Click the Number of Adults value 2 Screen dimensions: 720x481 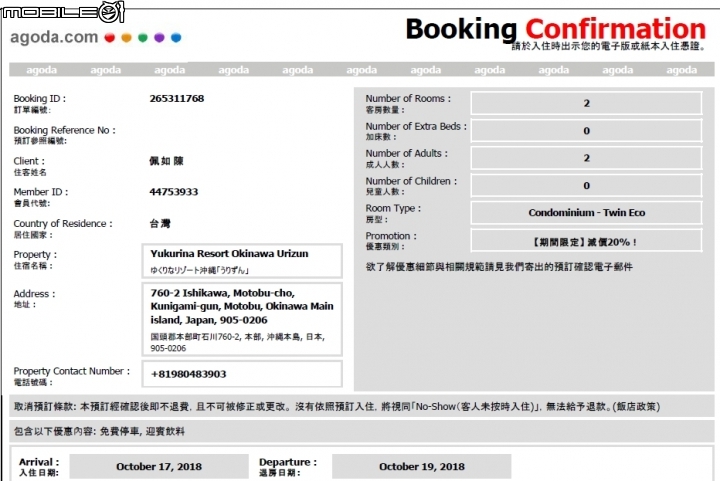(586, 158)
